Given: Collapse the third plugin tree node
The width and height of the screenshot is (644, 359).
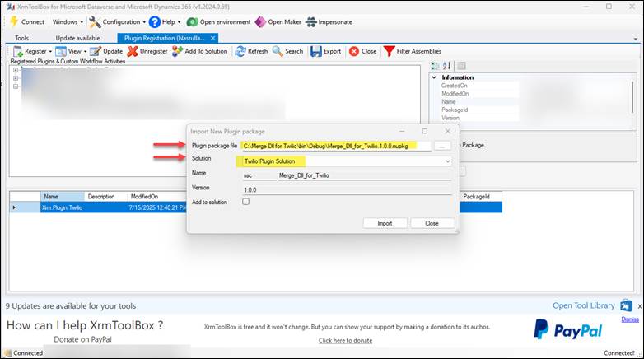Looking at the screenshot, I should coord(16,86).
